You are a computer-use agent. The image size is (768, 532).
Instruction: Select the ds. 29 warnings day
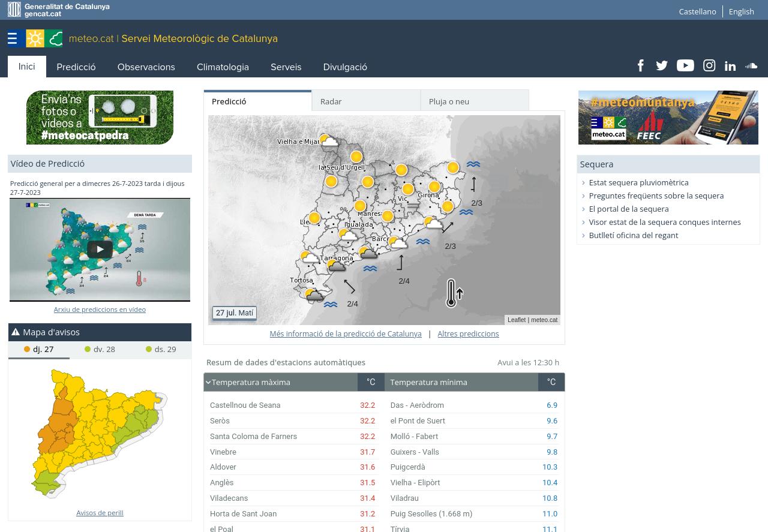coord(161,350)
